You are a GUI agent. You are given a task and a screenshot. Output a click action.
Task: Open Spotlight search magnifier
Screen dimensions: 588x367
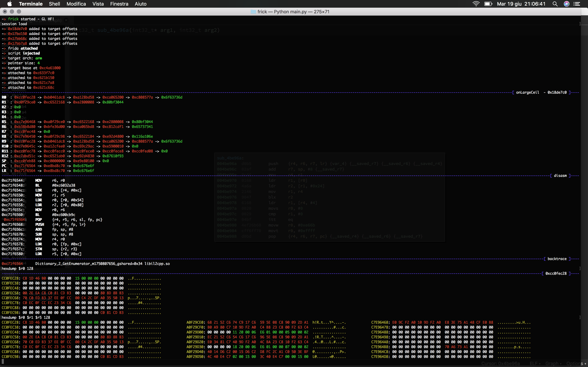click(555, 4)
